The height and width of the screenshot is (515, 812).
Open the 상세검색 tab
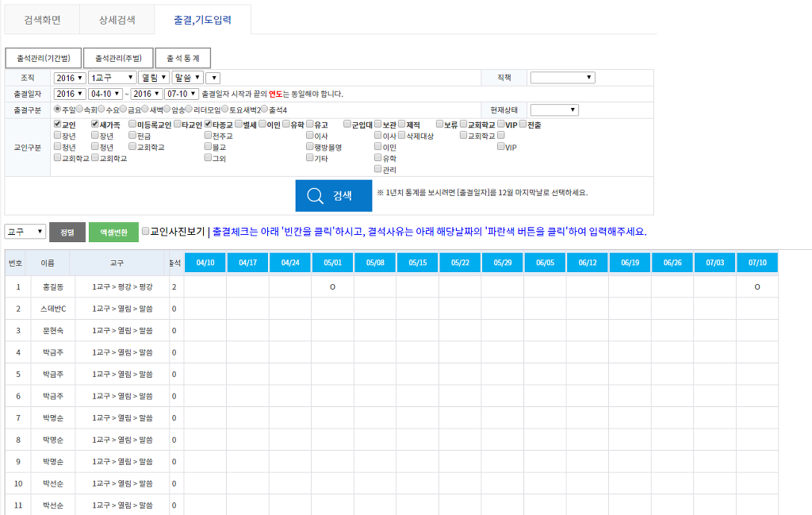[117, 20]
